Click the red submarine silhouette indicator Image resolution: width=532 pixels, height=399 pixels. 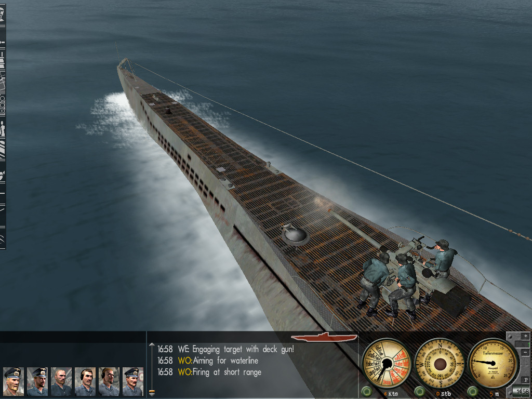click(x=324, y=337)
